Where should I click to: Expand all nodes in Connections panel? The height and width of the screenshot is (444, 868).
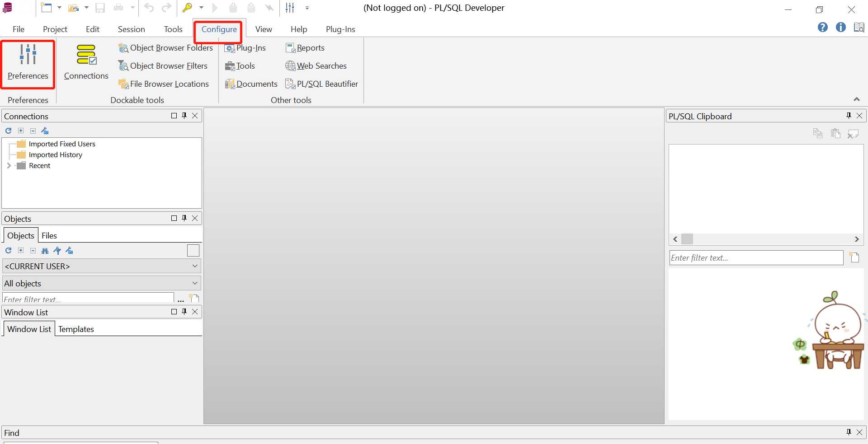point(21,131)
